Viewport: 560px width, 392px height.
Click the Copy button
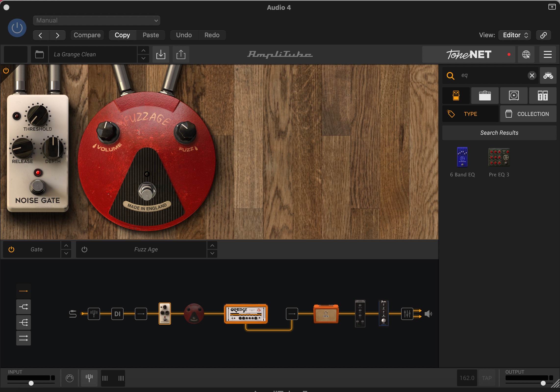pos(122,35)
